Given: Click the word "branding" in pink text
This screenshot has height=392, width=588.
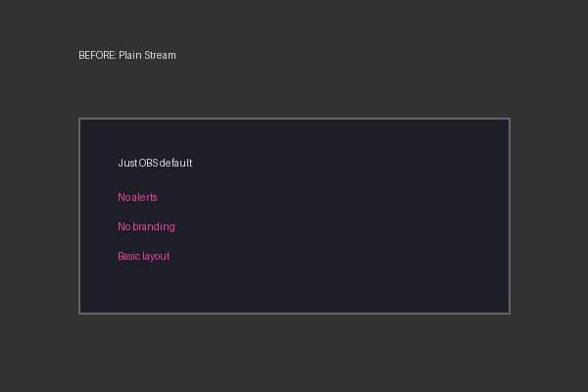Looking at the screenshot, I should pyautogui.click(x=154, y=227).
